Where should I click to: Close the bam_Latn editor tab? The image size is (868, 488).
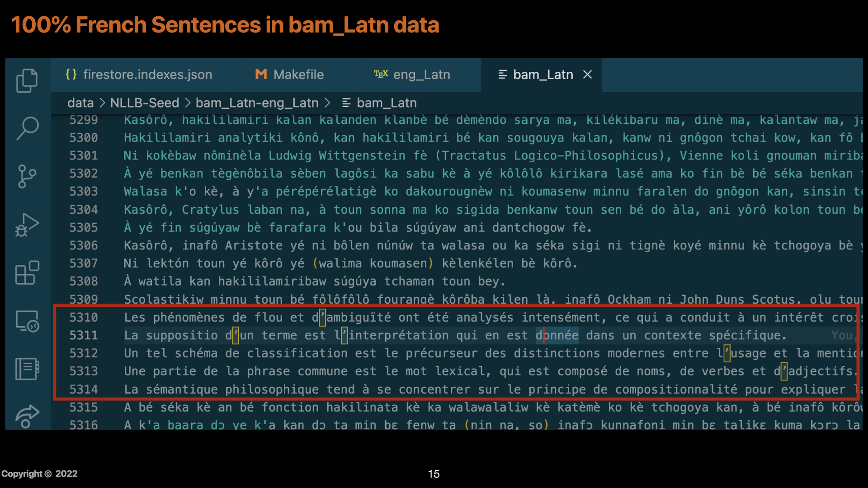[x=587, y=75]
